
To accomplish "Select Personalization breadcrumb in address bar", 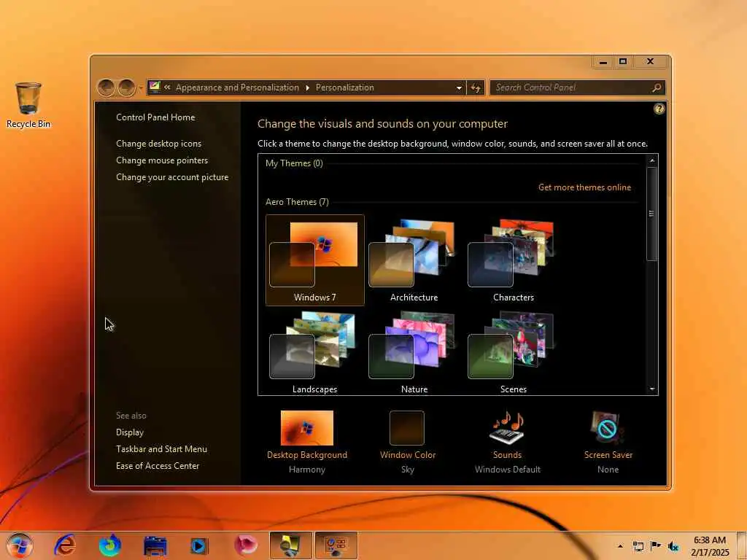I will click(x=344, y=87).
